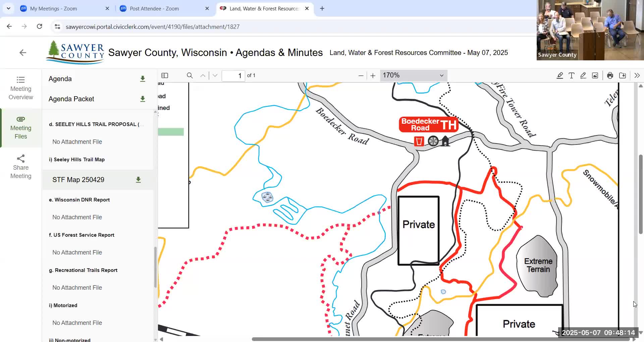
Task: Switch to the My Meetings - Zoom tab
Action: click(54, 8)
